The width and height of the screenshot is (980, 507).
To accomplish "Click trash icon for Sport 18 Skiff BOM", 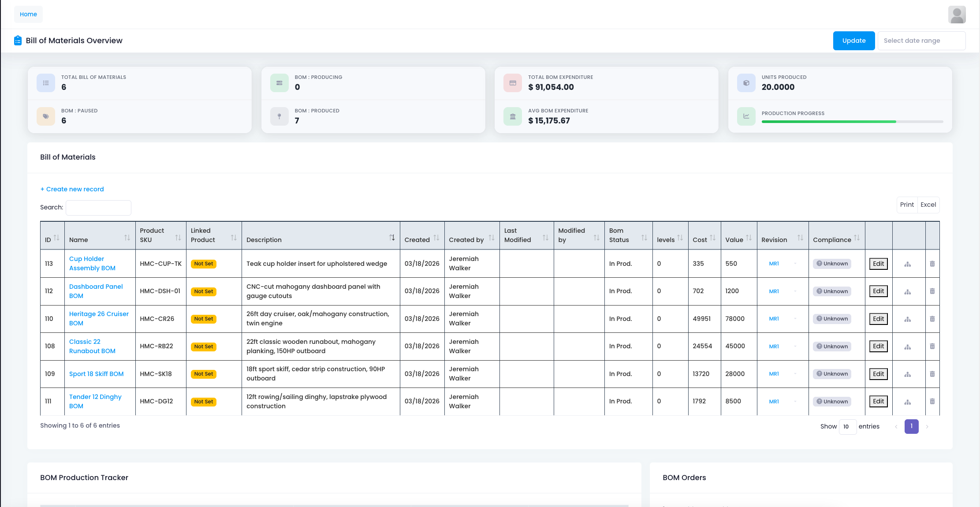I will pos(932,374).
